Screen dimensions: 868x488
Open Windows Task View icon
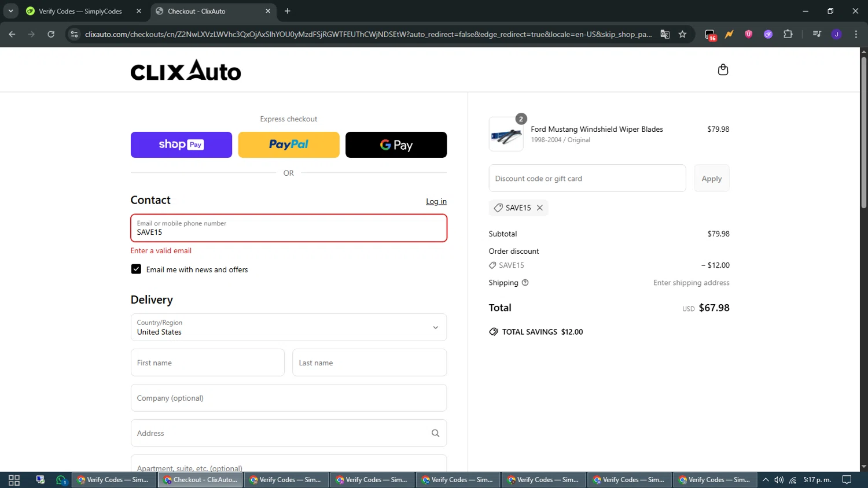coord(14,480)
